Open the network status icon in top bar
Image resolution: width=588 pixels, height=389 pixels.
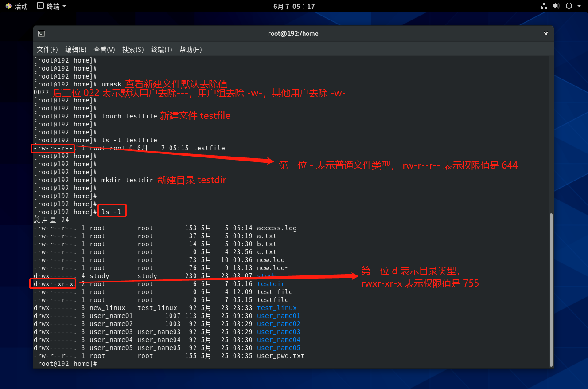tap(544, 6)
